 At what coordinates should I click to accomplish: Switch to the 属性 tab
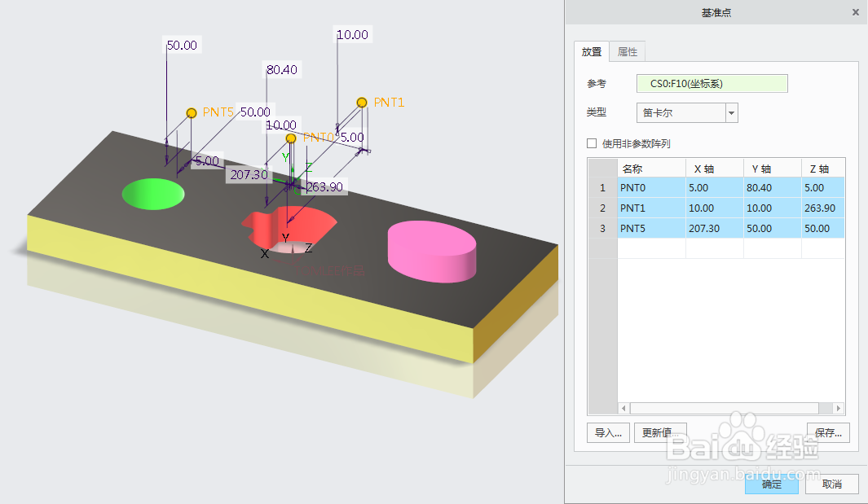[628, 51]
